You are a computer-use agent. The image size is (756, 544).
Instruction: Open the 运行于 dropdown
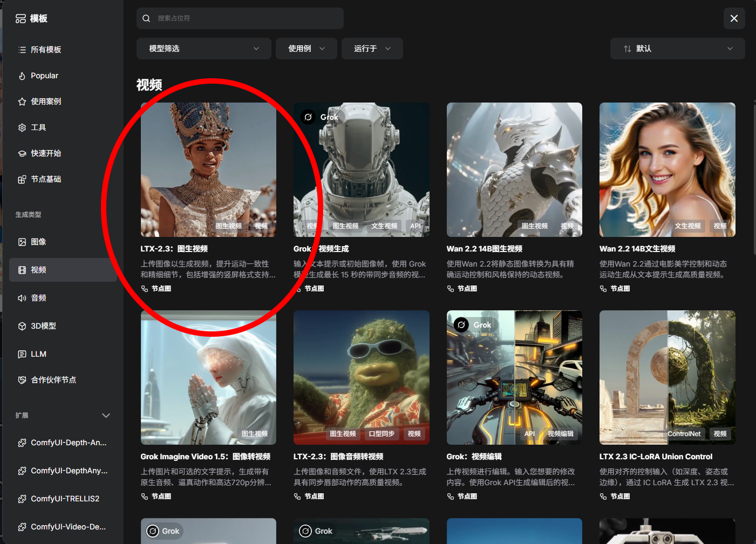[372, 49]
